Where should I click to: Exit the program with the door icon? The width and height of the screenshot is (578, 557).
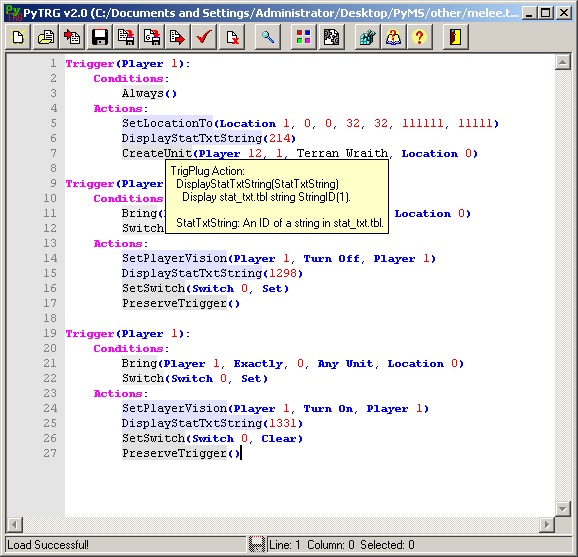[x=456, y=37]
